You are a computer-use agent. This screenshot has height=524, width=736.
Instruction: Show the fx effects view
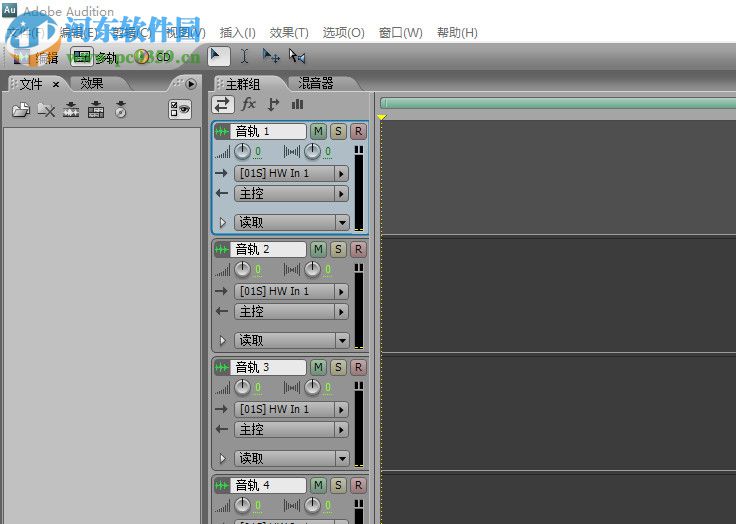(x=248, y=104)
